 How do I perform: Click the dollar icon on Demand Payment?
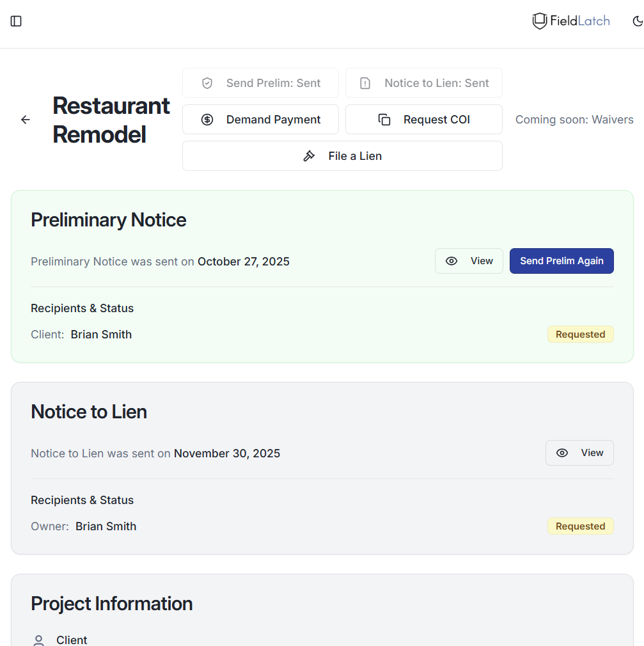[207, 120]
